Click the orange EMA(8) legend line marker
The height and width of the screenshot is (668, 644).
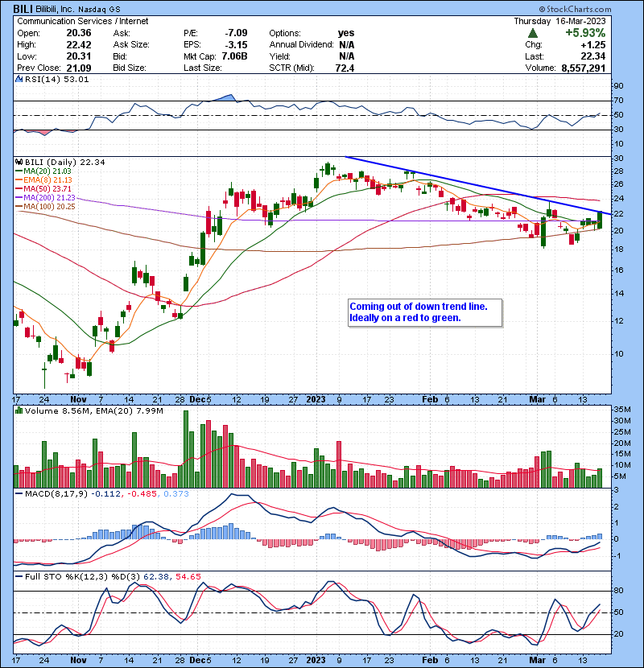[x=19, y=180]
